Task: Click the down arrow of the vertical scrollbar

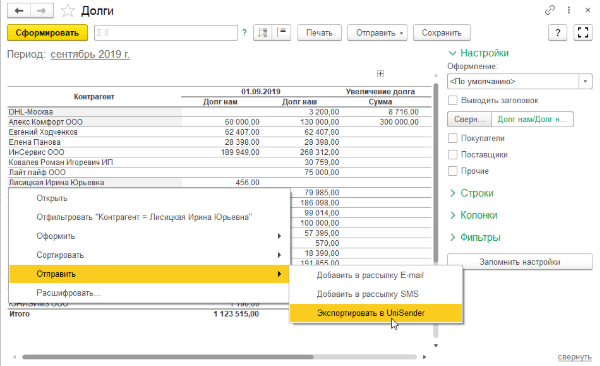Action: point(435,345)
